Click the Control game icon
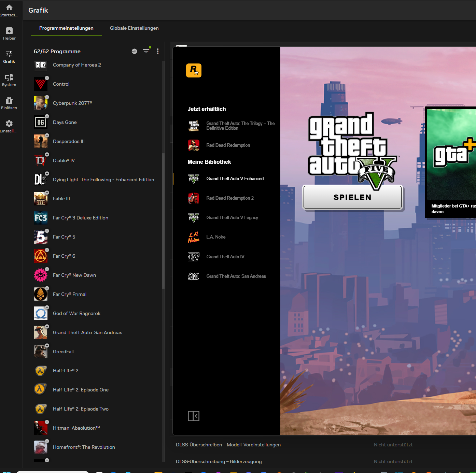The width and height of the screenshot is (476, 473). [41, 84]
